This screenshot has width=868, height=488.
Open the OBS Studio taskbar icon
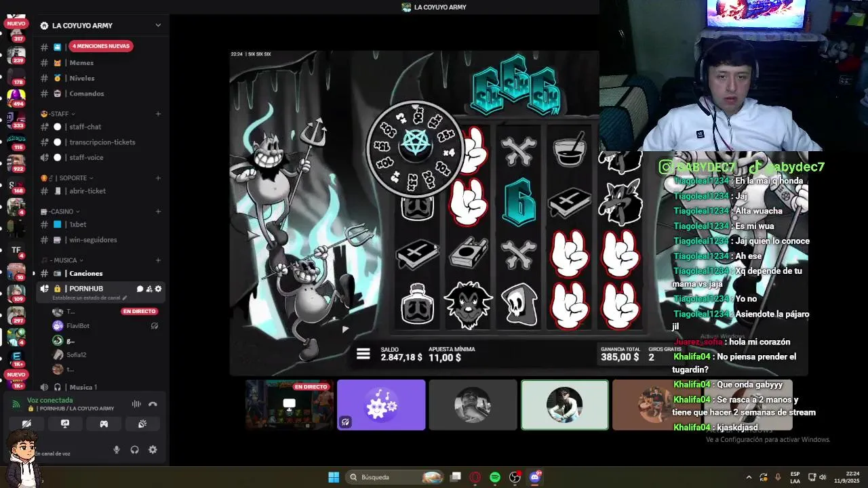click(515, 477)
